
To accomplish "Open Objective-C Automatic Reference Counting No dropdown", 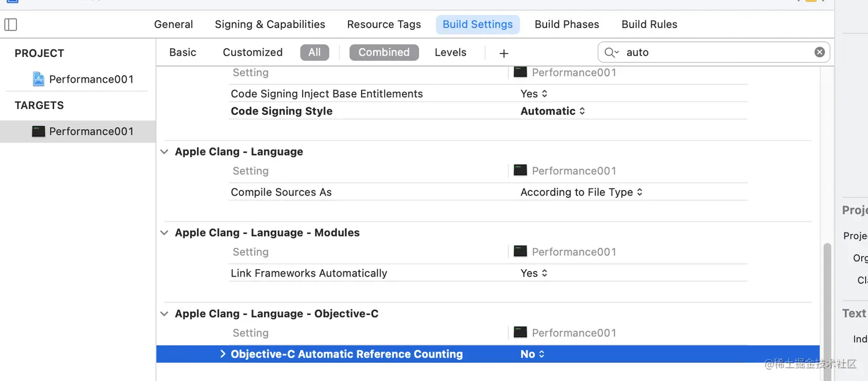I will click(x=532, y=354).
